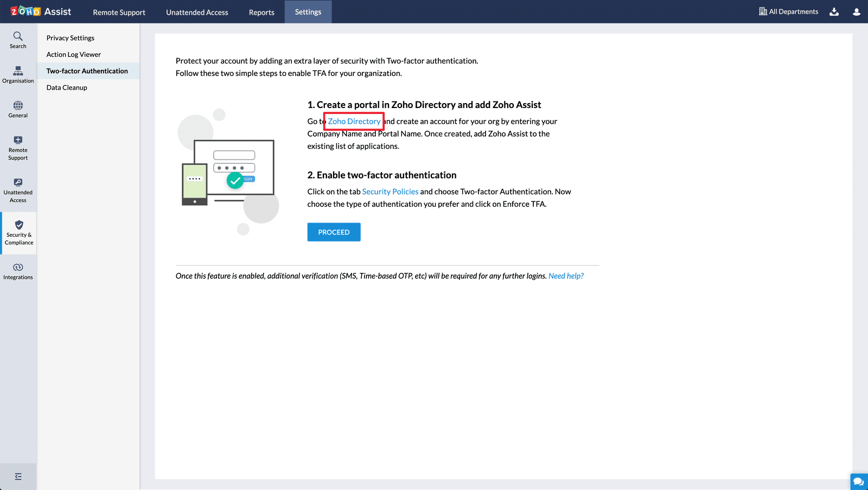Open Organisation settings in sidebar
The image size is (868, 490).
(18, 75)
